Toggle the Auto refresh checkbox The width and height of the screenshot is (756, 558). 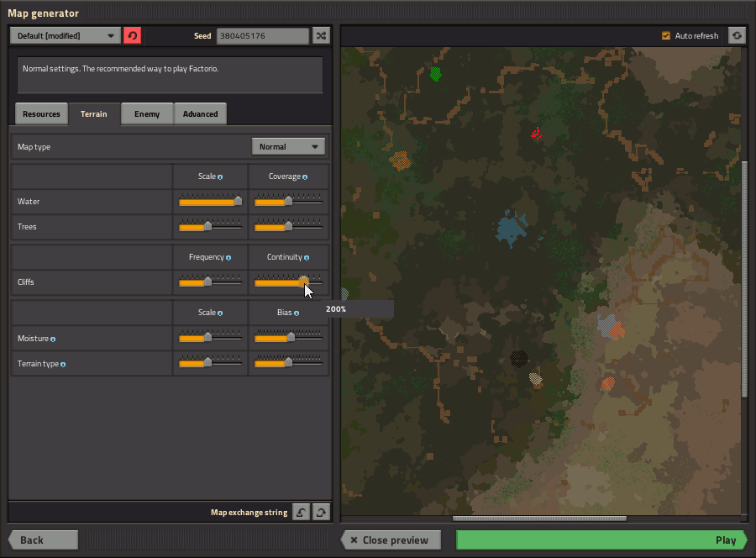666,35
